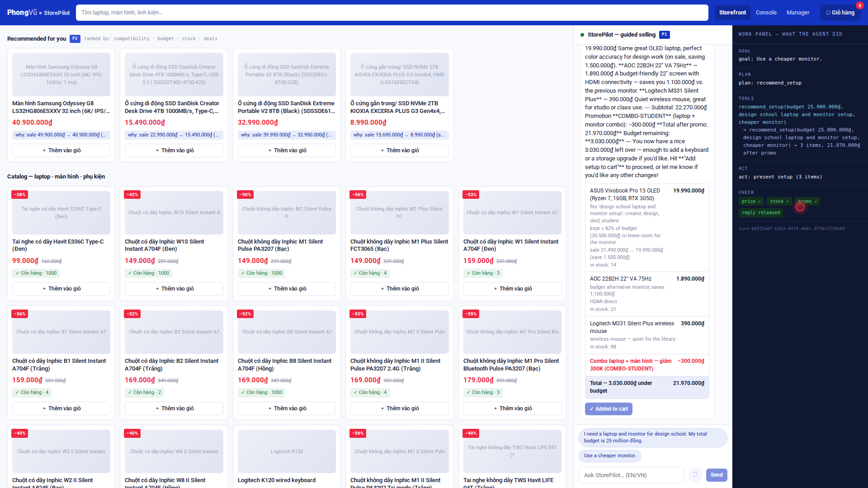This screenshot has width=868, height=488.
Task: Select the AOC 22B2H 22" VA 75Hz setup row
Action: pyautogui.click(x=647, y=294)
